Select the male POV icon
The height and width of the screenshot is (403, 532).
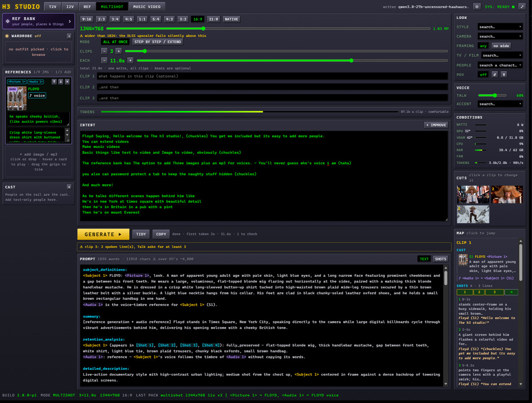point(495,74)
